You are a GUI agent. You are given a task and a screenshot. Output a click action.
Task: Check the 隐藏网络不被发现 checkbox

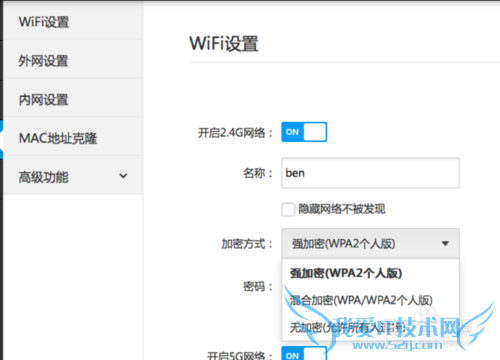(288, 209)
